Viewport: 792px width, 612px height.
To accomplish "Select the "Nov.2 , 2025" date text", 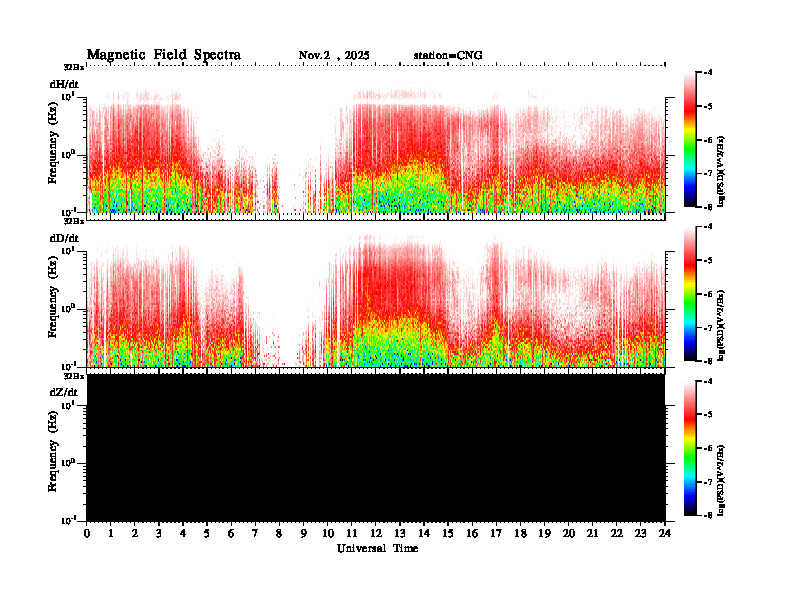I will [x=334, y=56].
